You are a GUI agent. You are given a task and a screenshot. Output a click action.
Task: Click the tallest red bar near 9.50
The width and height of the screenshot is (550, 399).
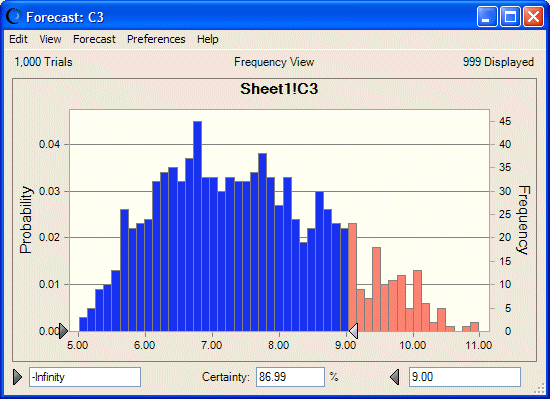[x=376, y=289]
